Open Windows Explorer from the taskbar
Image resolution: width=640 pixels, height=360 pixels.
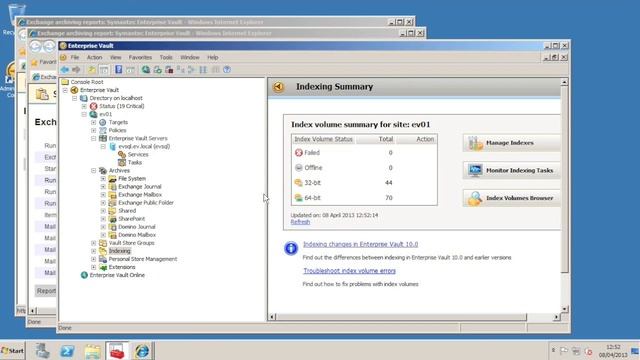click(93, 351)
